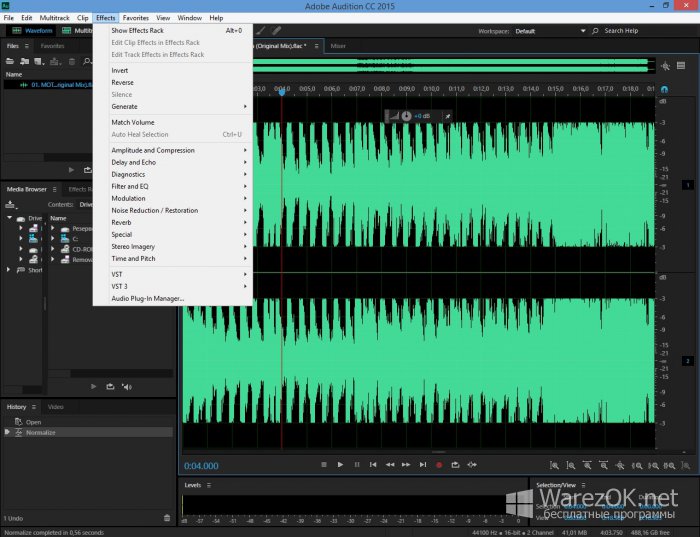Stop playback in the transport bar
This screenshot has height=537, width=700.
point(324,465)
